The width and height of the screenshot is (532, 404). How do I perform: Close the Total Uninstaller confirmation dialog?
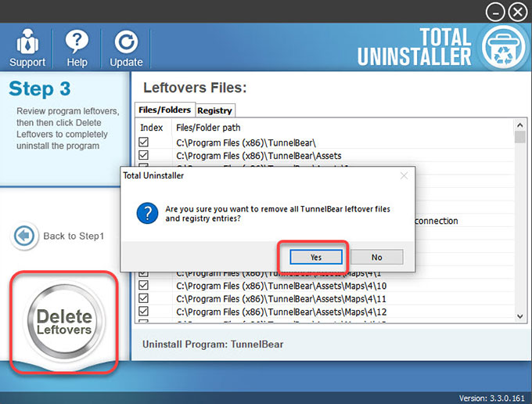coord(404,175)
